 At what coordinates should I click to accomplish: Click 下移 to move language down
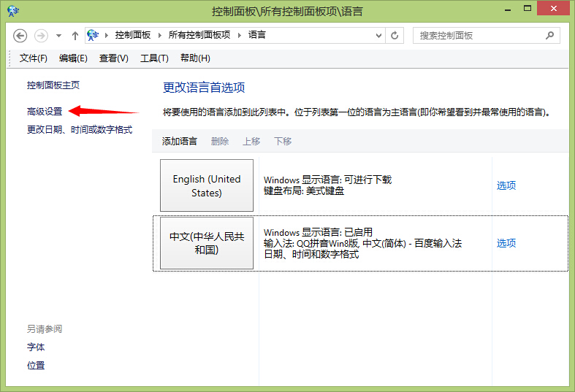pyautogui.click(x=283, y=141)
